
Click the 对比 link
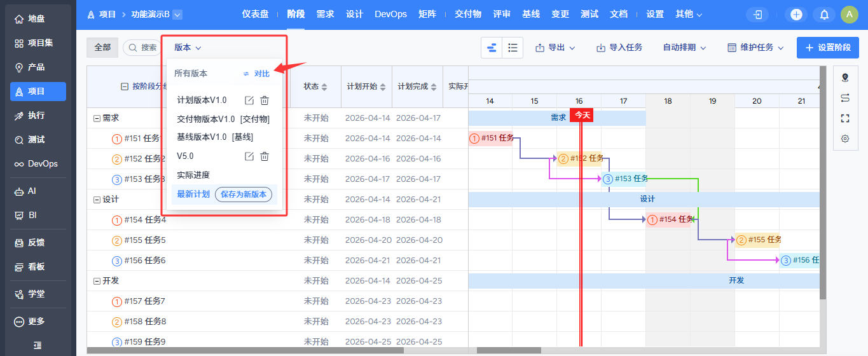pos(257,74)
